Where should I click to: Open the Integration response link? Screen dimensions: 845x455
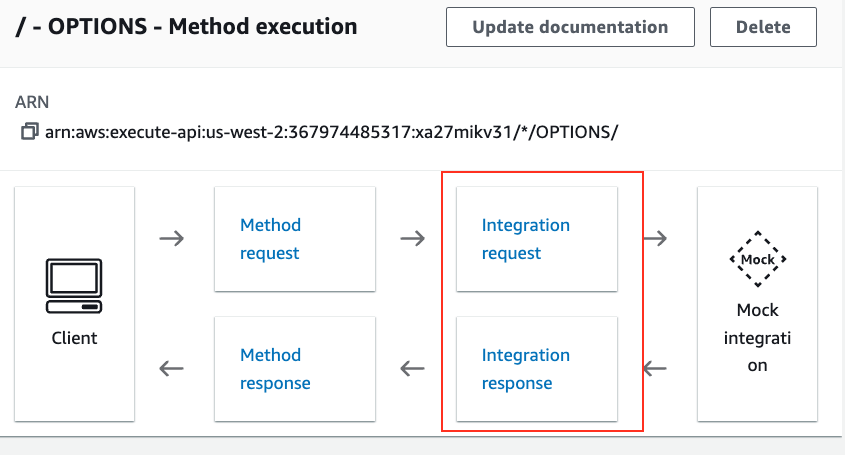point(526,369)
